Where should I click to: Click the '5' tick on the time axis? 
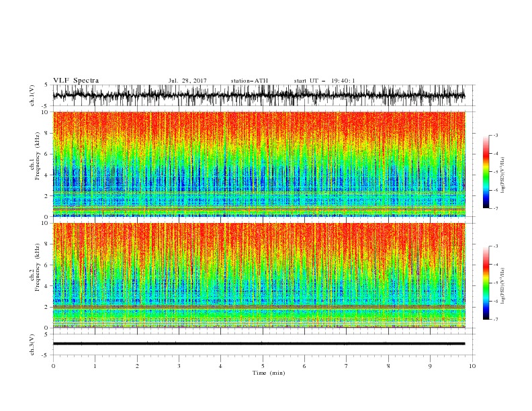(263, 366)
